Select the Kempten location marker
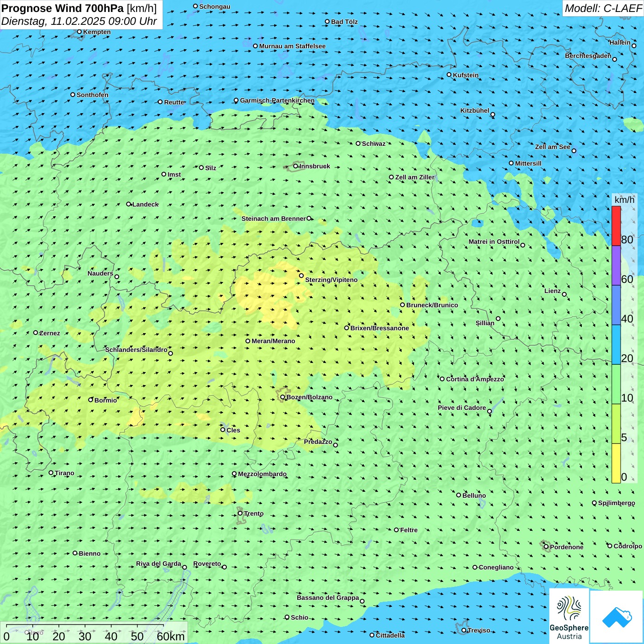Viewport: 644px width, 644px height. pyautogui.click(x=79, y=32)
